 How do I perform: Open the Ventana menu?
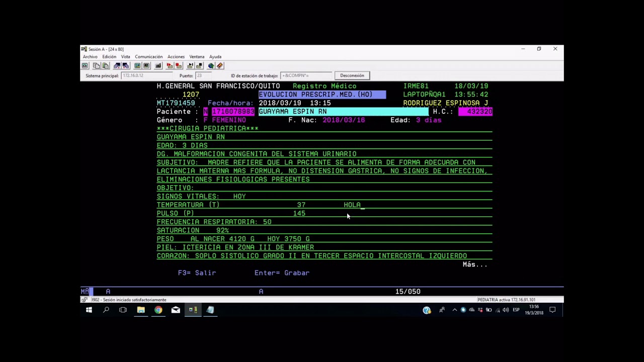pos(197,57)
